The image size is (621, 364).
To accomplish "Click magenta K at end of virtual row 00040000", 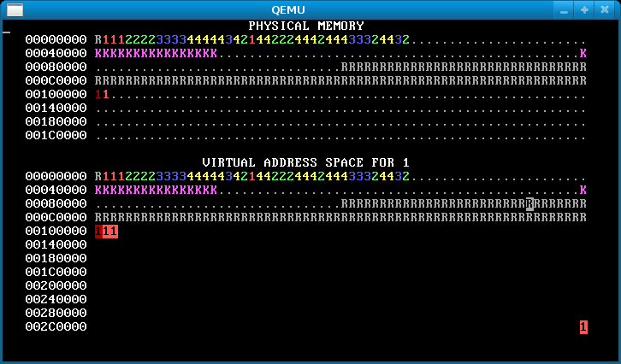I will pyautogui.click(x=583, y=190).
